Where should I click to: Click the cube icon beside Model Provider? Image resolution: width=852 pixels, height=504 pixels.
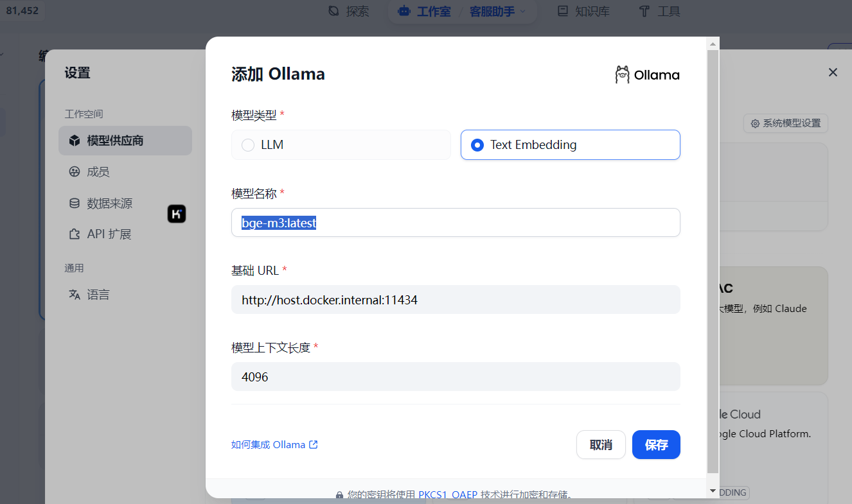click(x=75, y=141)
